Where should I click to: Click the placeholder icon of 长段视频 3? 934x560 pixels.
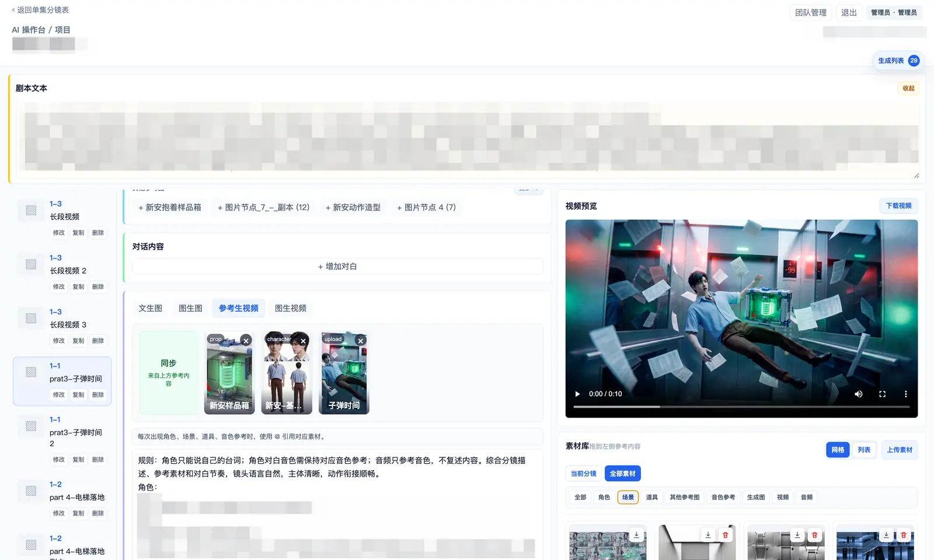point(31,318)
